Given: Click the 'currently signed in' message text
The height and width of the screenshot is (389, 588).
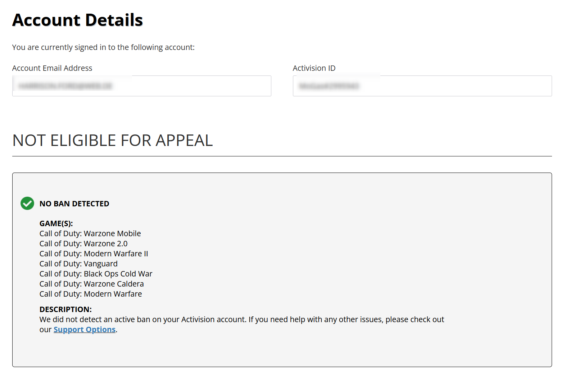Looking at the screenshot, I should [103, 47].
